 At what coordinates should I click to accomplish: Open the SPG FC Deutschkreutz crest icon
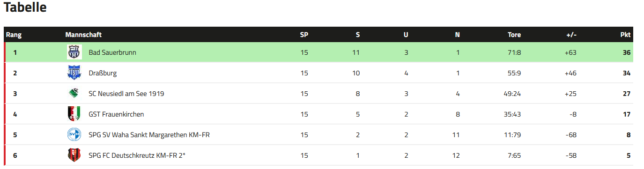point(74,155)
